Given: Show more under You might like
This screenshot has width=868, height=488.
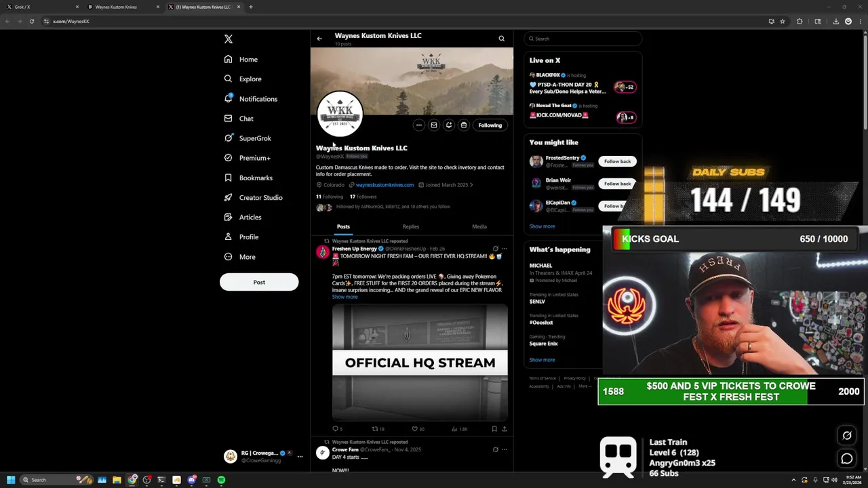Looking at the screenshot, I should 542,226.
